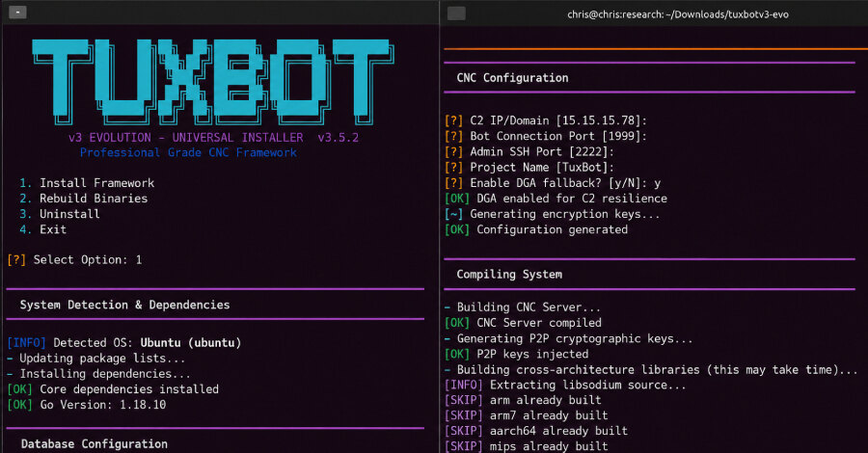Click the 'System Detection & Dependencies' heading
The width and height of the screenshot is (868, 453).
click(x=124, y=305)
